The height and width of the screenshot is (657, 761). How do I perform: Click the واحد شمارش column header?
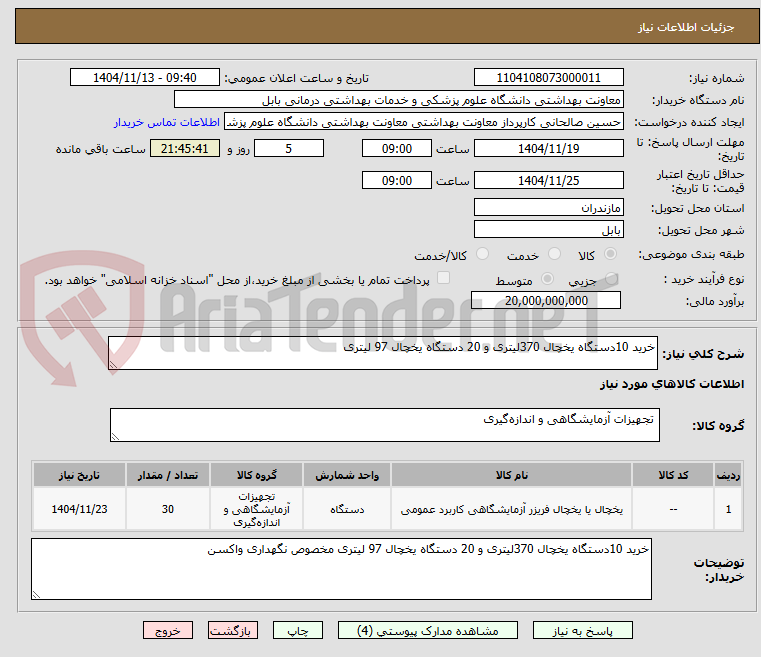[x=347, y=475]
